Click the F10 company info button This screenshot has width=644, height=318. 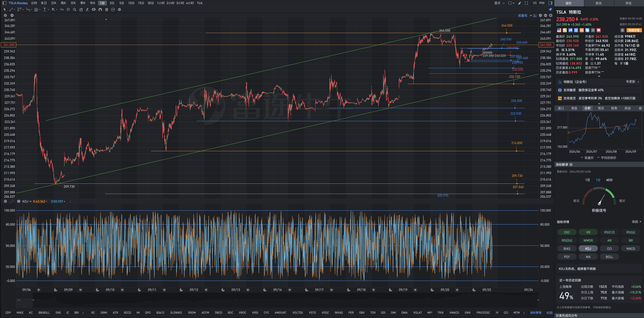[x=542, y=3]
